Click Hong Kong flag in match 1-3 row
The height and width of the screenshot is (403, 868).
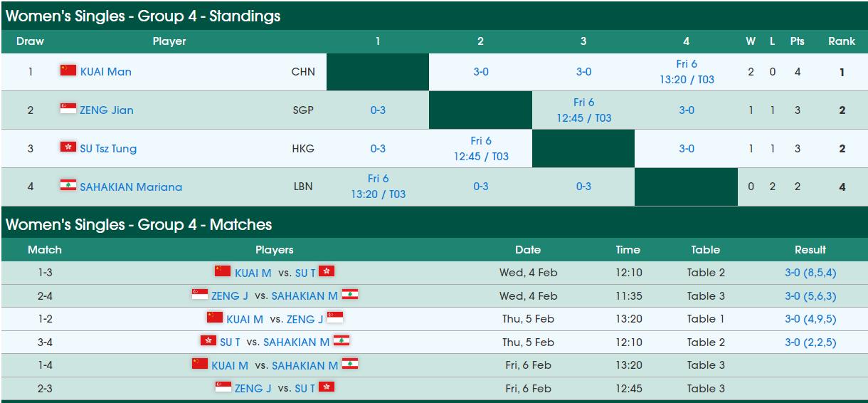(x=327, y=272)
